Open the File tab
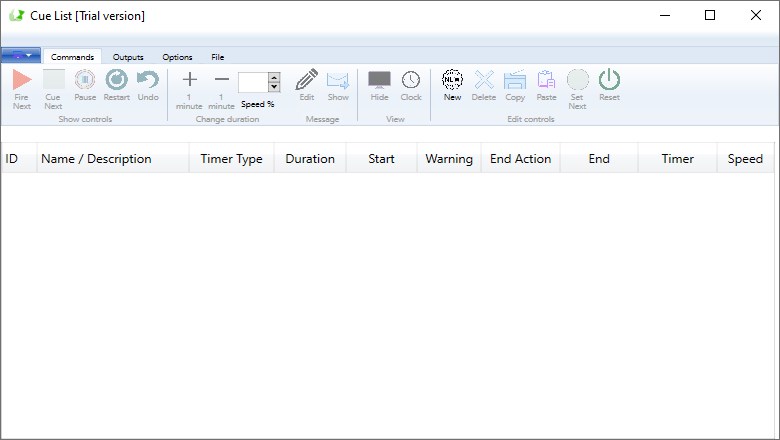This screenshot has height=440, width=780. (x=217, y=57)
